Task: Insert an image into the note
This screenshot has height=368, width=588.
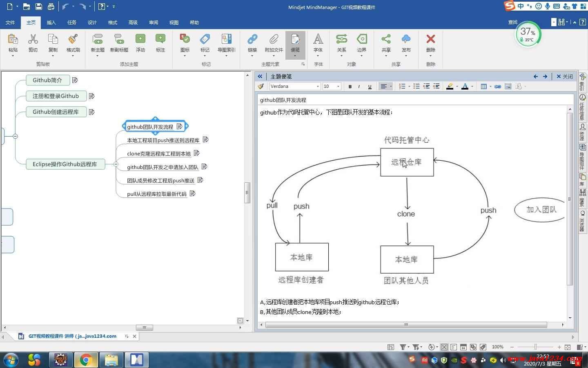Action: click(508, 86)
